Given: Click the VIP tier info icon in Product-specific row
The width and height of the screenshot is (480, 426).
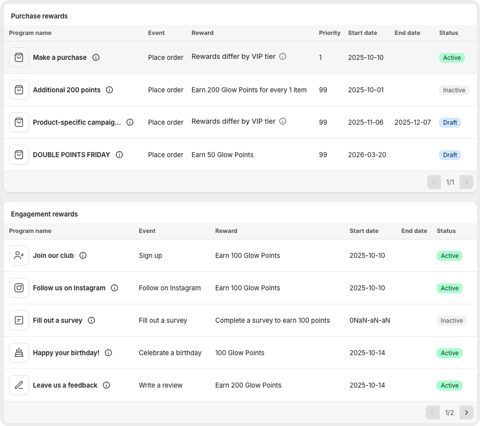Looking at the screenshot, I should 283,121.
